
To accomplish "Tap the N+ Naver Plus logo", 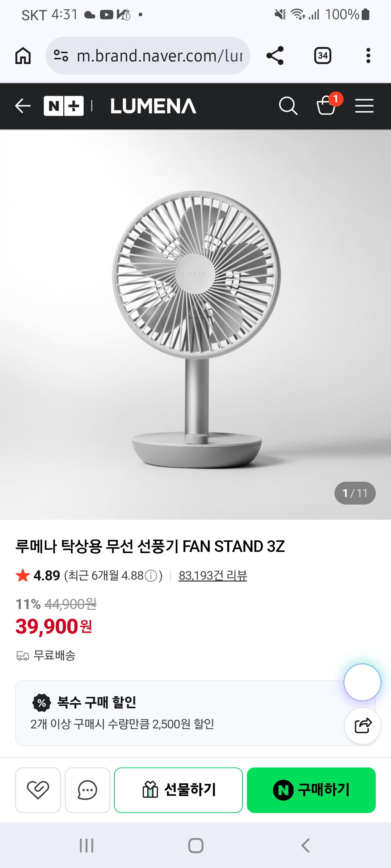I will pyautogui.click(x=64, y=106).
